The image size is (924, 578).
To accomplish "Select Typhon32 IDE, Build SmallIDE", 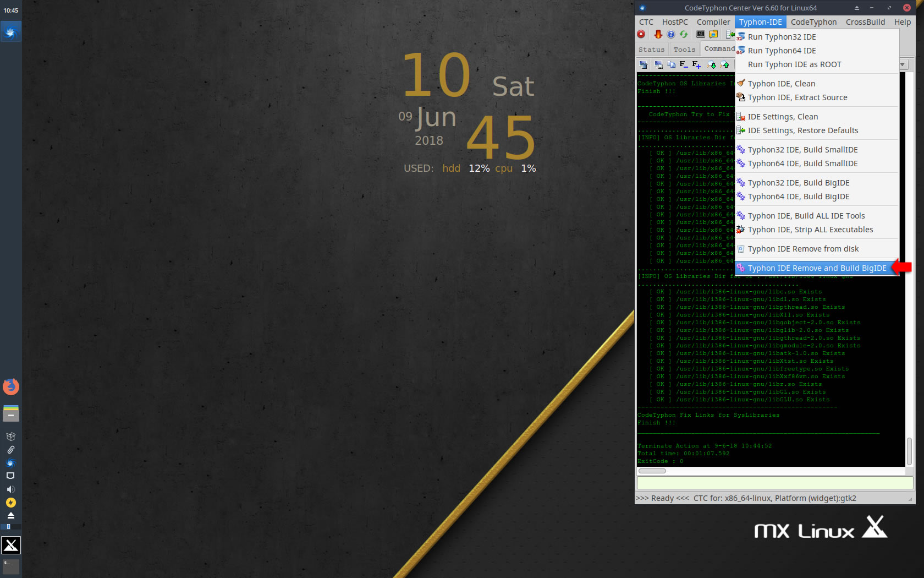I will point(817,150).
